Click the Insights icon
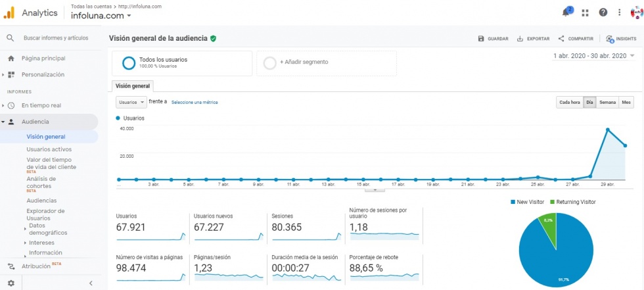Image resolution: width=644 pixels, height=290 pixels. tap(610, 39)
